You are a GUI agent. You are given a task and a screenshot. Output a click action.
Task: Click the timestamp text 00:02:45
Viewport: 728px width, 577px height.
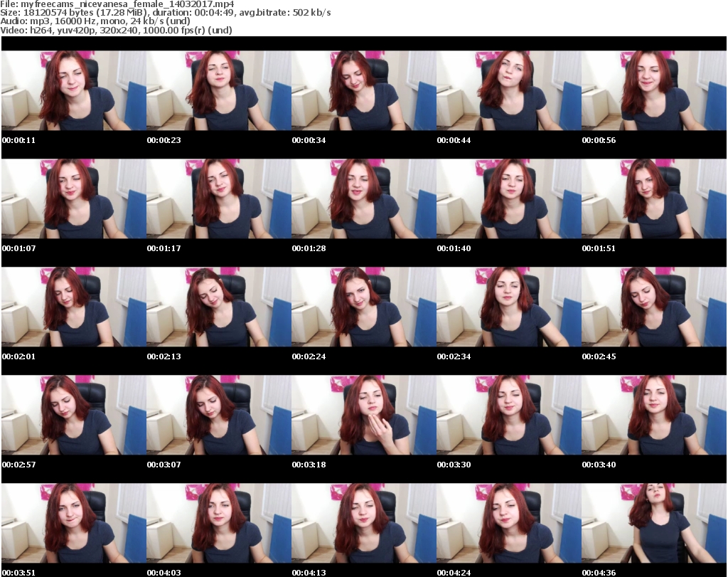pyautogui.click(x=599, y=356)
